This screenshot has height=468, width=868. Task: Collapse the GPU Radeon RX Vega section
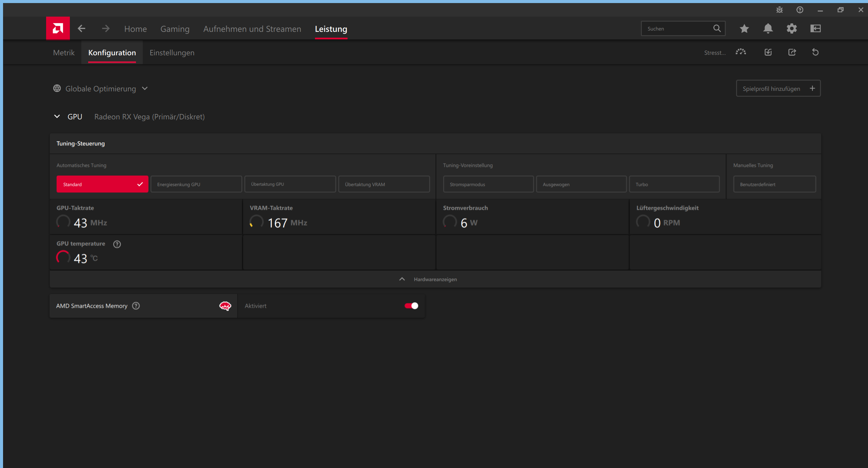[x=57, y=116]
